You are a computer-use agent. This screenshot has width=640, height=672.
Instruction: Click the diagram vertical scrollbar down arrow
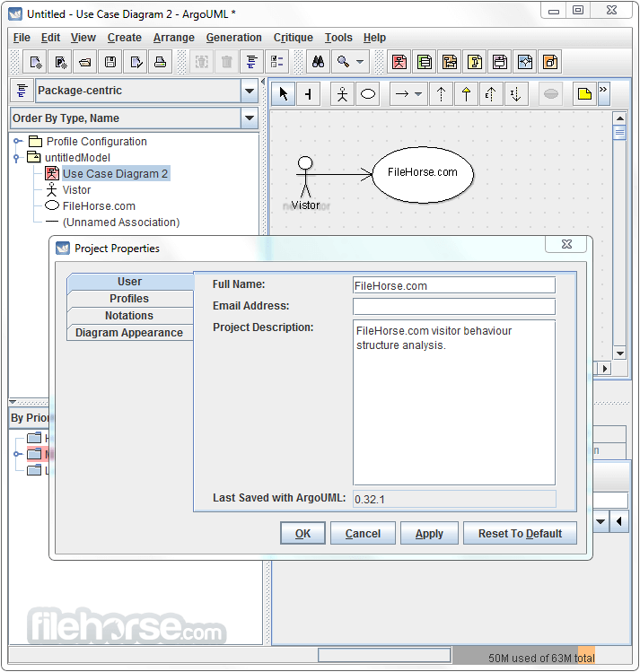[620, 353]
